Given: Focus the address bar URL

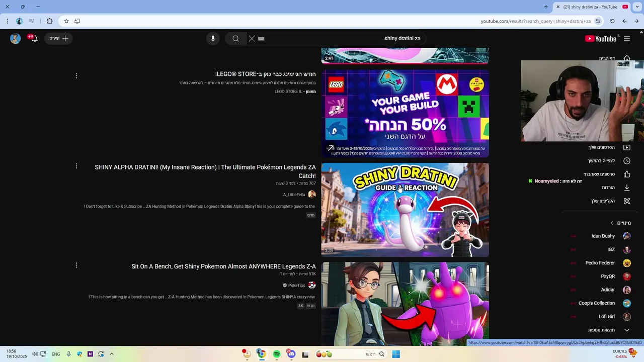Looking at the screenshot, I should pos(535,21).
